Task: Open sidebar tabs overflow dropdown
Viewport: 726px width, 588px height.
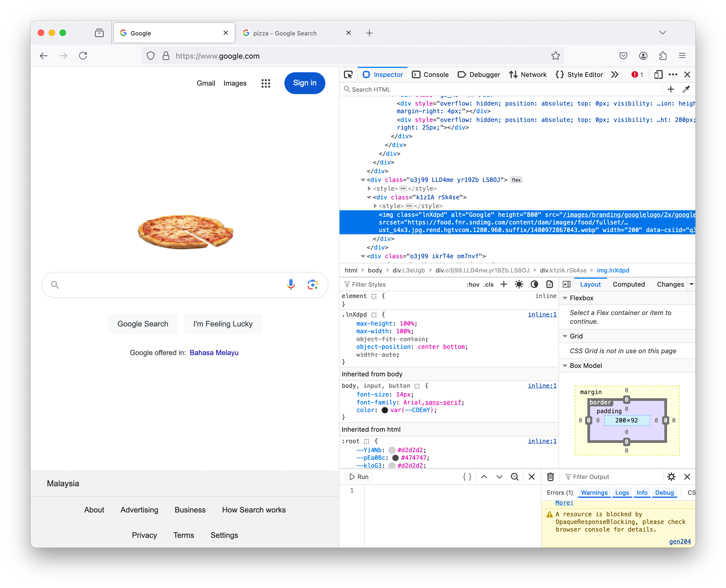Action: (x=691, y=284)
